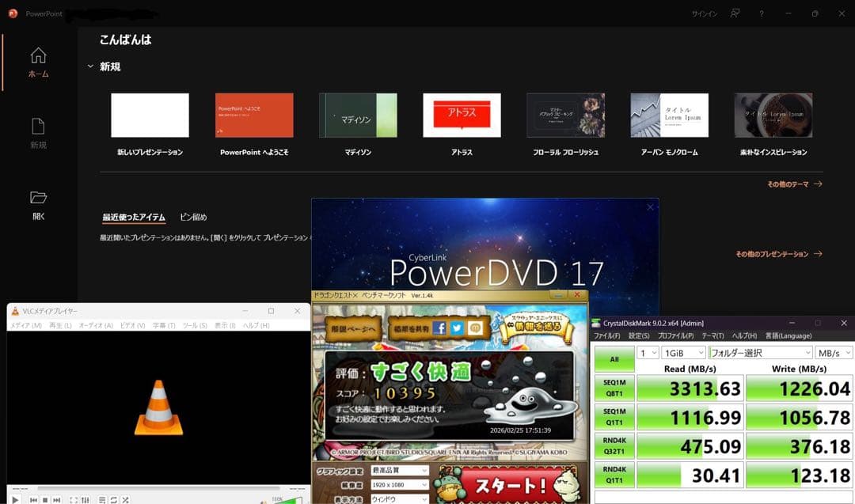Click the その他のテーマ link
The width and height of the screenshot is (855, 504).
pyautogui.click(x=795, y=184)
